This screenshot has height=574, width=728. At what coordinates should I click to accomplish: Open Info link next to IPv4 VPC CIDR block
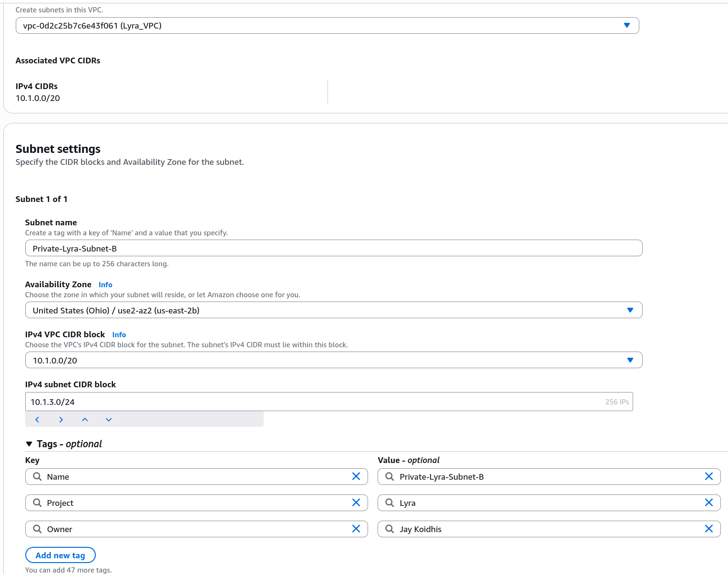click(119, 335)
